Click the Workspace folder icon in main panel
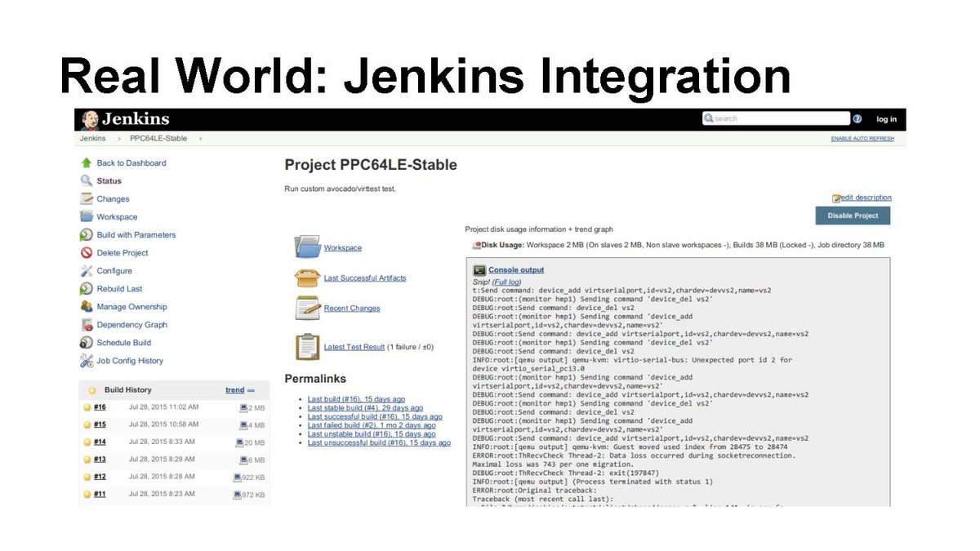 (307, 247)
